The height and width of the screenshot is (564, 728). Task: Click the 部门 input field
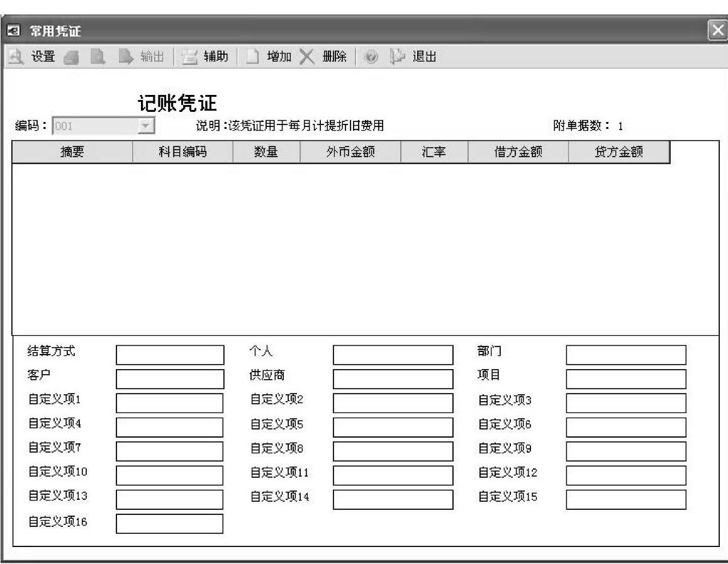[626, 355]
